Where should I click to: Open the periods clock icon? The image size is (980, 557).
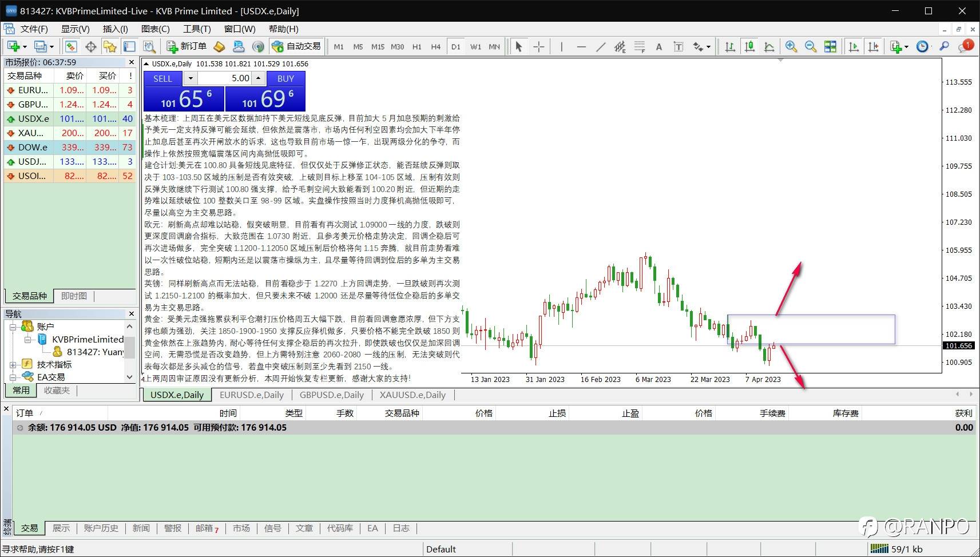coord(922,46)
